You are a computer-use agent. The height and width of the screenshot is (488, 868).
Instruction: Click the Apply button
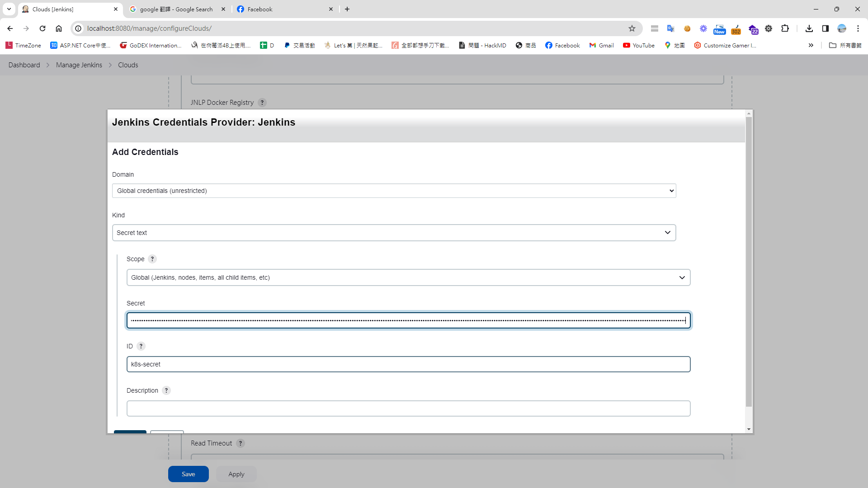pyautogui.click(x=236, y=474)
